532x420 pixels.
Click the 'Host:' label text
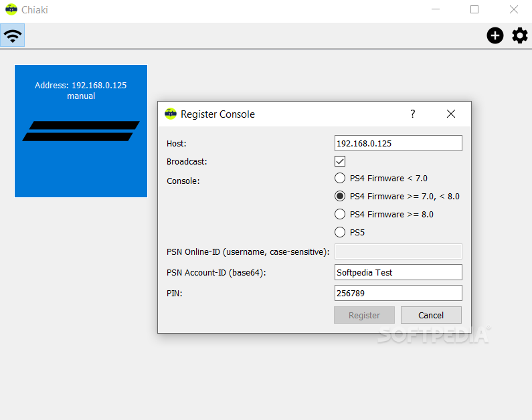coord(177,144)
